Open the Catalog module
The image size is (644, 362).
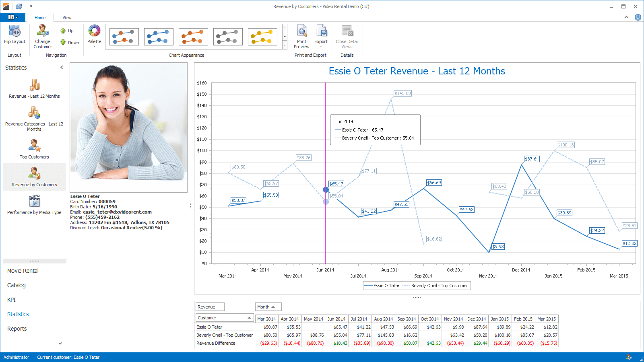[x=17, y=285]
